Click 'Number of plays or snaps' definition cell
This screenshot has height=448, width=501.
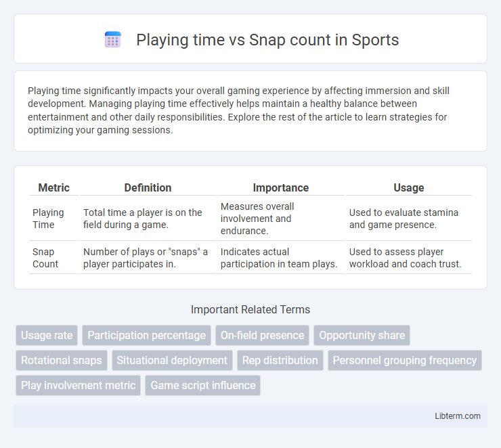[x=148, y=258]
